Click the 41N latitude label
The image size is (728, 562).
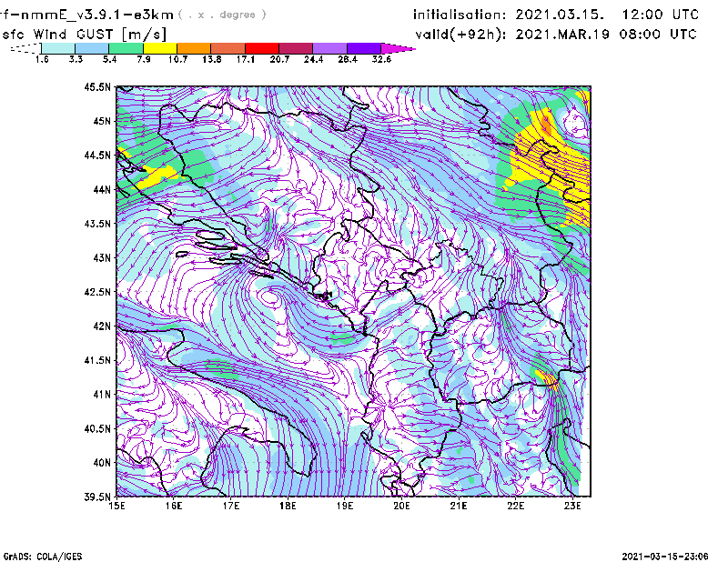[x=102, y=395]
